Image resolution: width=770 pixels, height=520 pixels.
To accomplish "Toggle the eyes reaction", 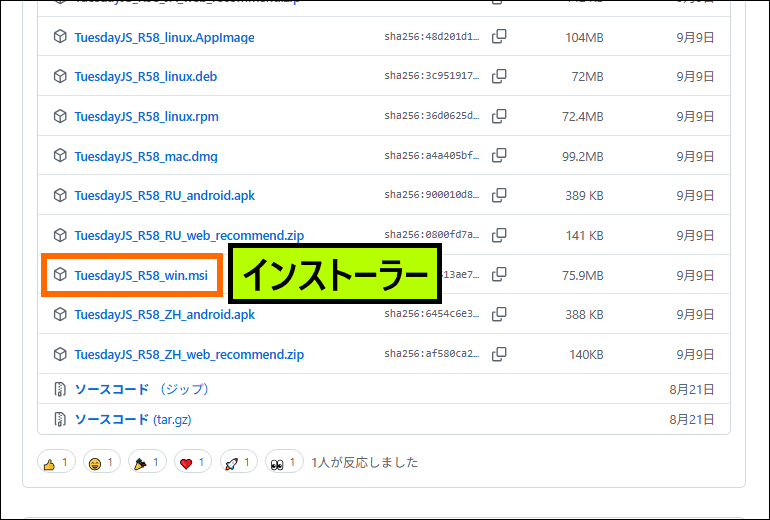I will tap(285, 463).
